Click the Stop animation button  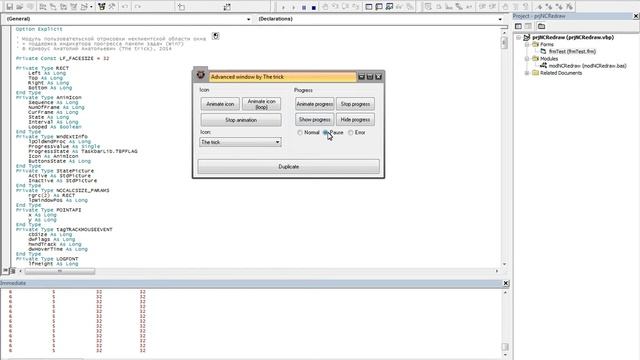click(x=241, y=120)
